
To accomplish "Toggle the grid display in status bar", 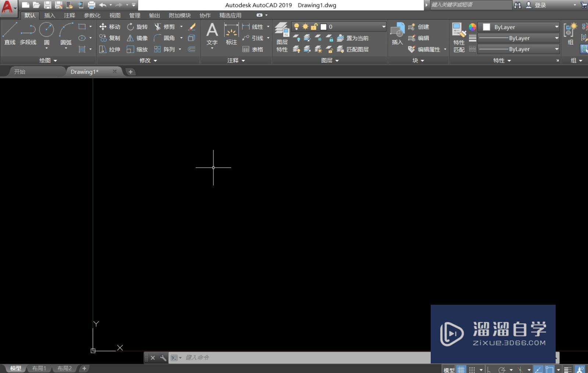I will tap(461, 370).
